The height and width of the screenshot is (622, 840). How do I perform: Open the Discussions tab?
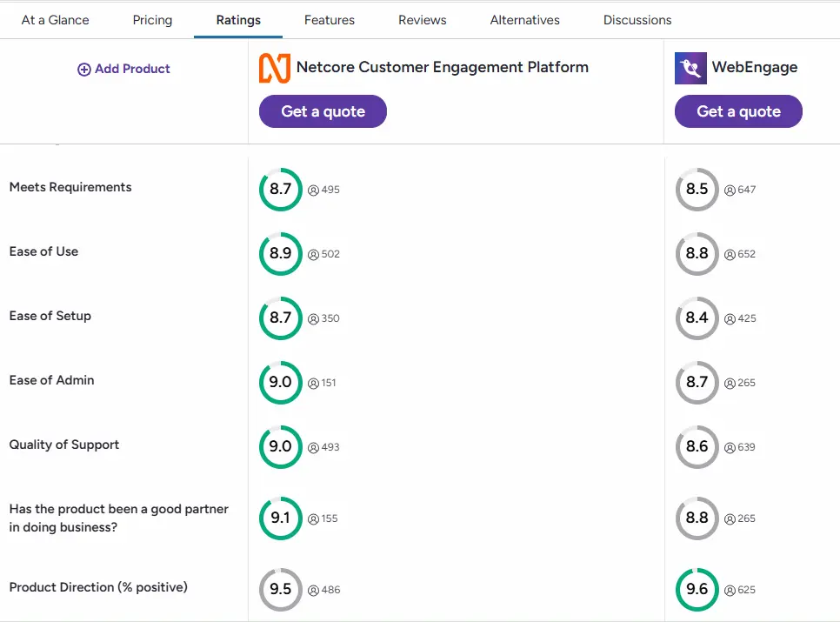[637, 20]
